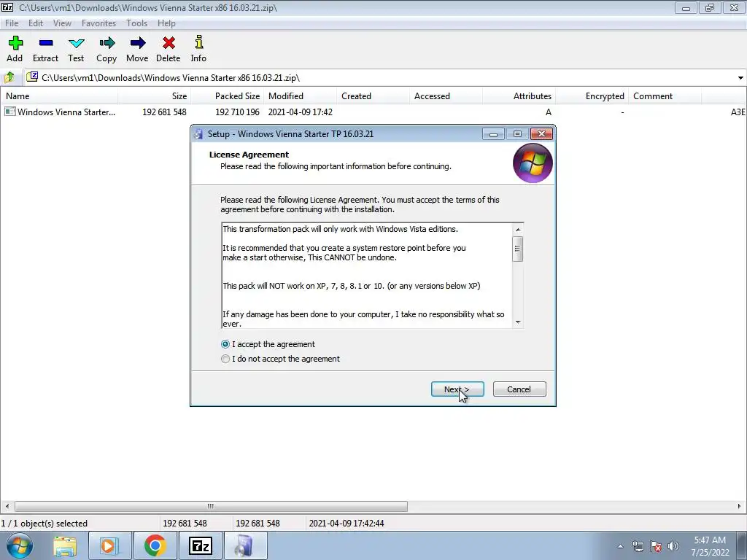Click the horizontal scrollbar left arrow
Viewport: 747px width, 560px height.
pyautogui.click(x=7, y=506)
